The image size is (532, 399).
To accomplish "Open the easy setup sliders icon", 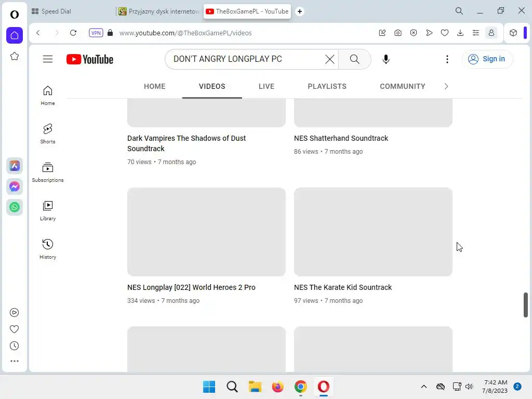I will (476, 33).
